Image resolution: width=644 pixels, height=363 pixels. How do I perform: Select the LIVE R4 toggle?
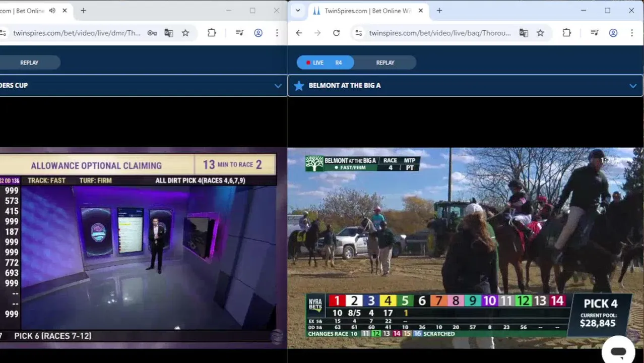325,63
